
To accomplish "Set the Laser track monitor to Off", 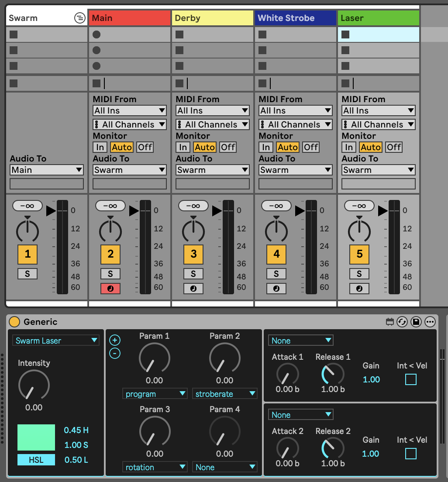I will point(394,147).
